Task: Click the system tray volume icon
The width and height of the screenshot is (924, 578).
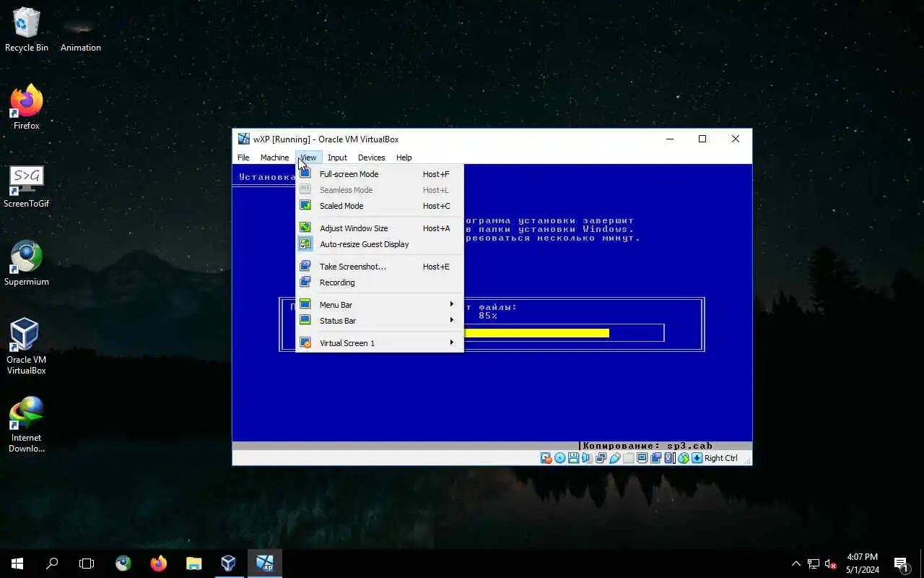Action: coord(831,564)
